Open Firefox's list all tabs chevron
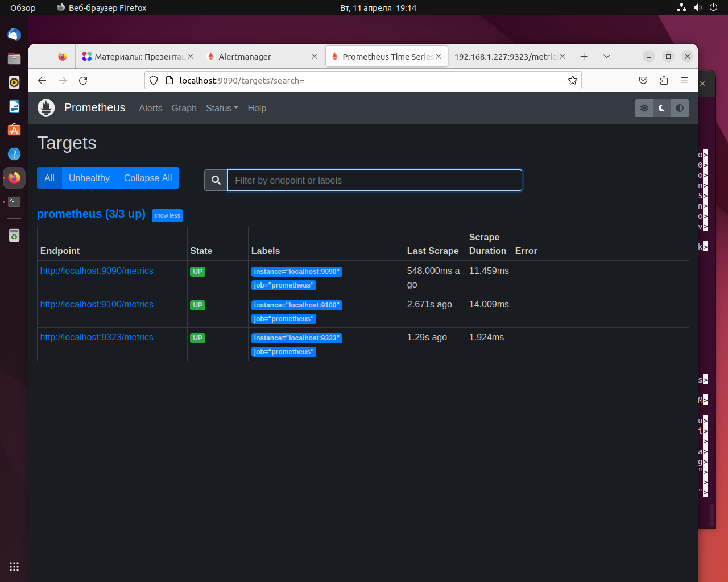 click(x=606, y=56)
